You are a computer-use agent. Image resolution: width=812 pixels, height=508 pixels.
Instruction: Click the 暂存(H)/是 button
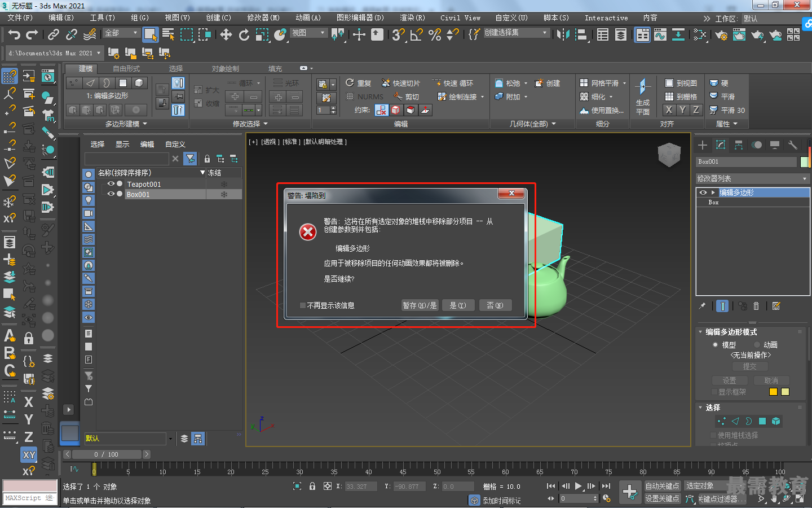tap(420, 305)
